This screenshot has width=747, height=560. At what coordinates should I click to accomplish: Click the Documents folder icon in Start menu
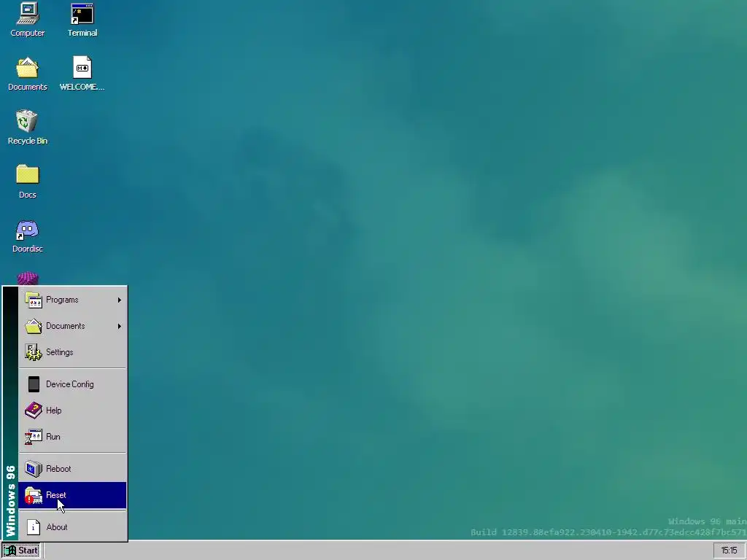point(34,326)
